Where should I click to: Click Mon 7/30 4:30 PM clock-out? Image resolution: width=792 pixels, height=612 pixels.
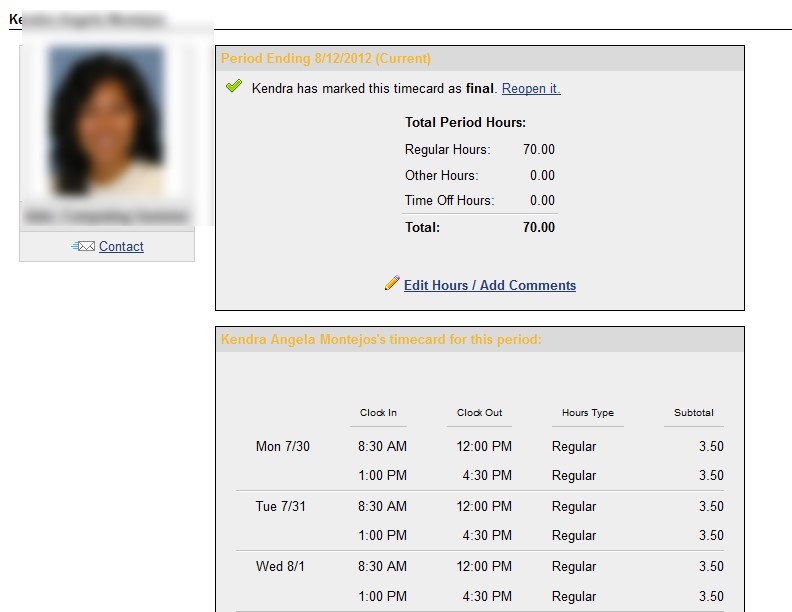[487, 475]
